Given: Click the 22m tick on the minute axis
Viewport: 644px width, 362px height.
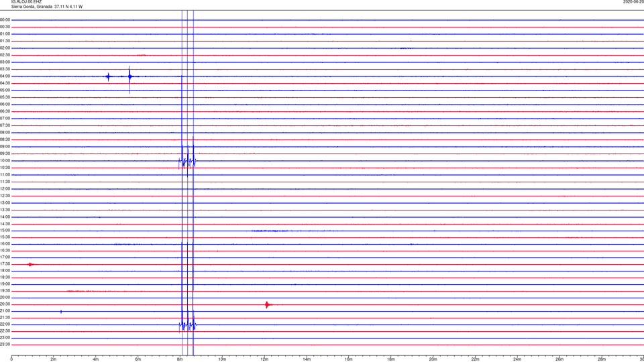Looking at the screenshot, I should pyautogui.click(x=475, y=359).
